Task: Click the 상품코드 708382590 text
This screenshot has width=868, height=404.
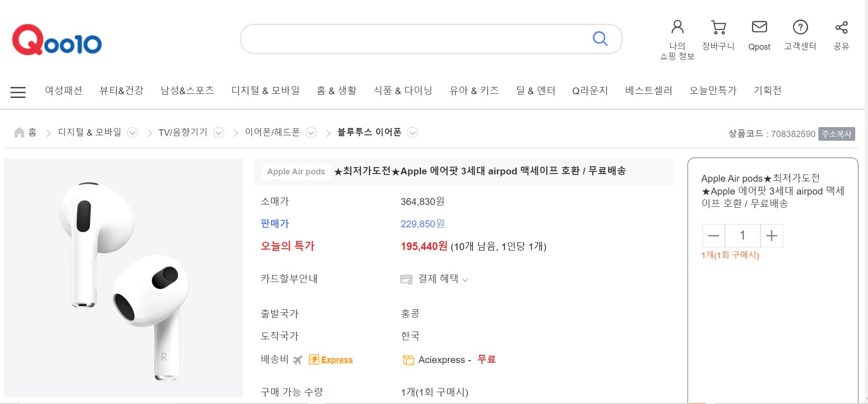Action: (x=772, y=134)
